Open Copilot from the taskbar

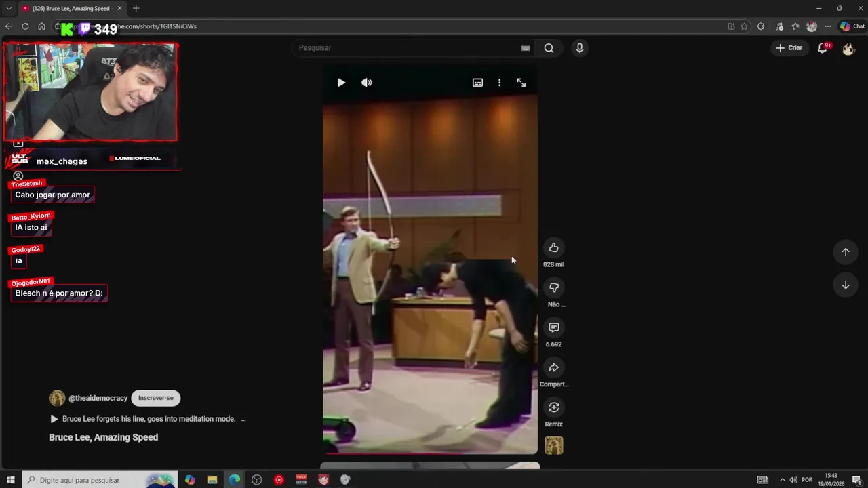[x=190, y=480]
